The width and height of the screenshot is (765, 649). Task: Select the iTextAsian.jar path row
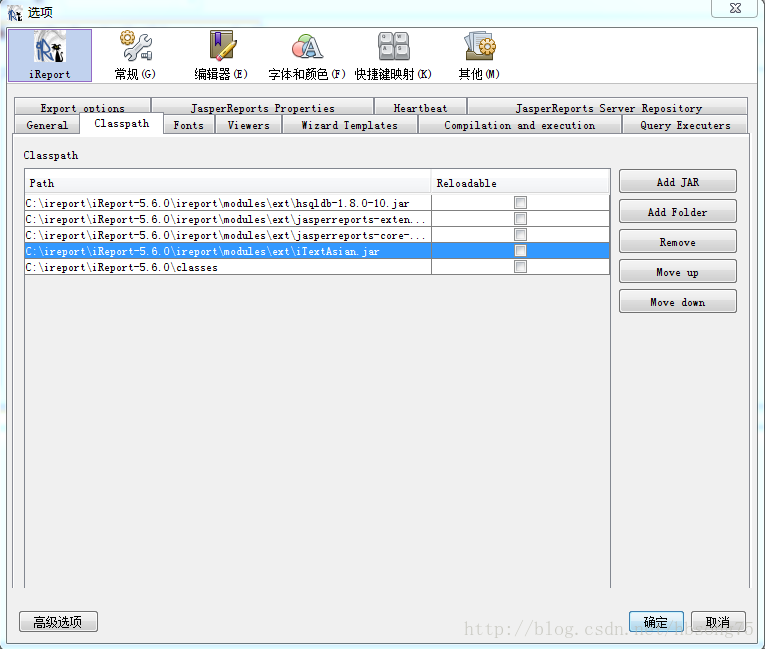coord(228,251)
